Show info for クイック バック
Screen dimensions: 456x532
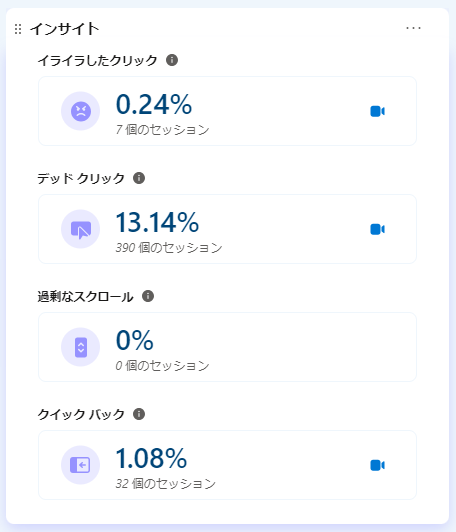tap(139, 414)
